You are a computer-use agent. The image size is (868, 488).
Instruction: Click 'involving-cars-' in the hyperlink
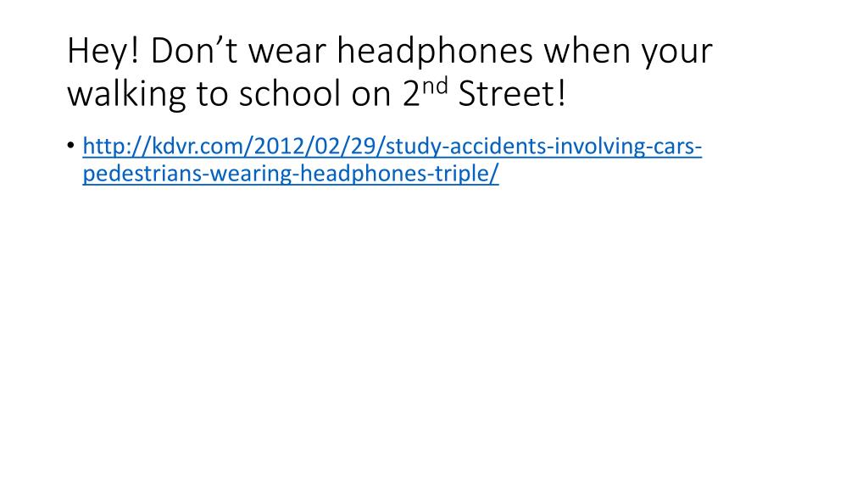click(628, 147)
